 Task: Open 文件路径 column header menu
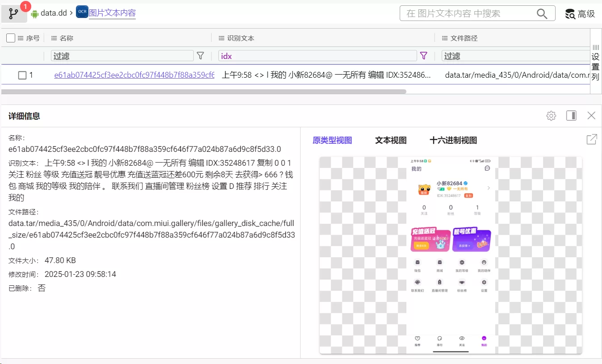(445, 38)
